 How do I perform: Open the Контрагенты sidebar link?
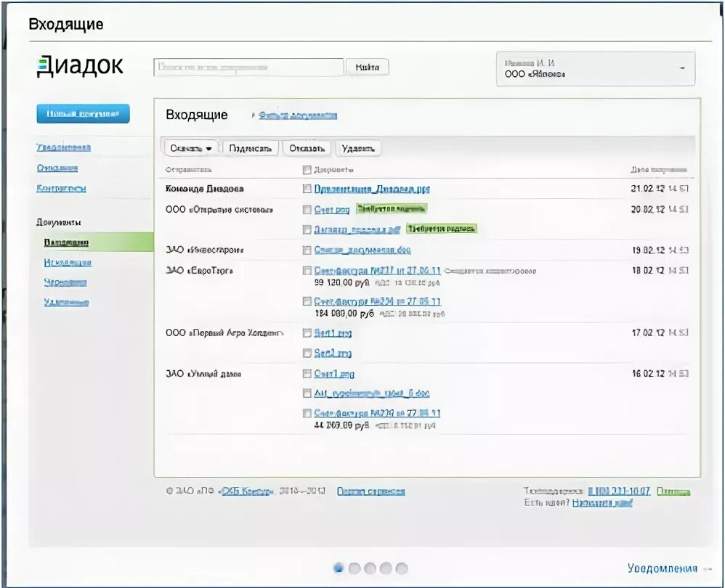[61, 188]
